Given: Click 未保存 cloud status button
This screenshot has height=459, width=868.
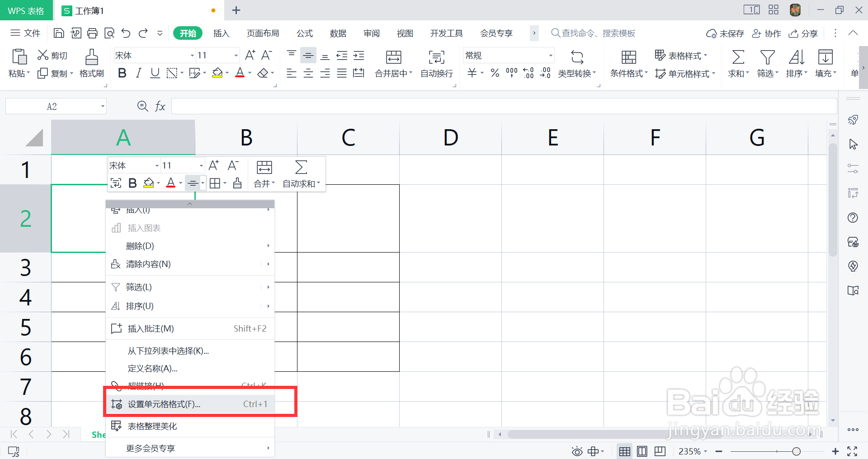Looking at the screenshot, I should click(725, 33).
